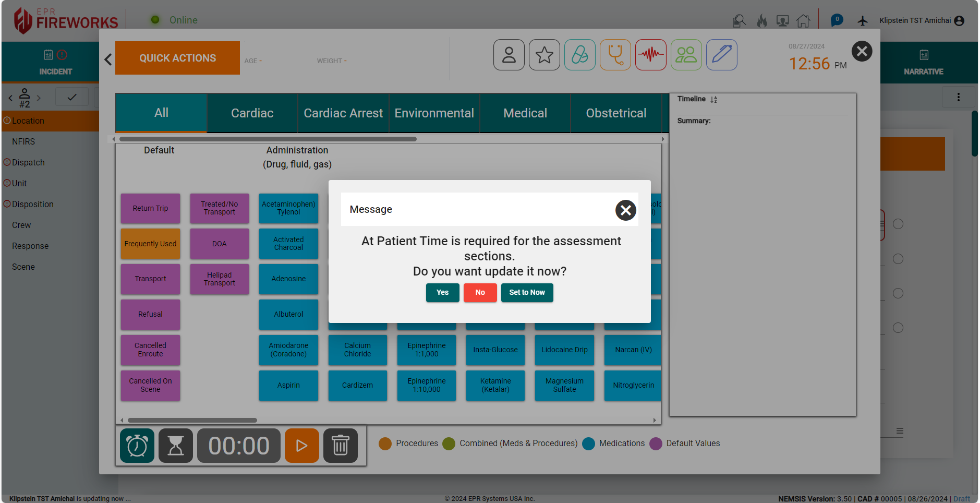Image resolution: width=980 pixels, height=503 pixels.
Task: Go to next patient with right chevron
Action: [x=39, y=98]
